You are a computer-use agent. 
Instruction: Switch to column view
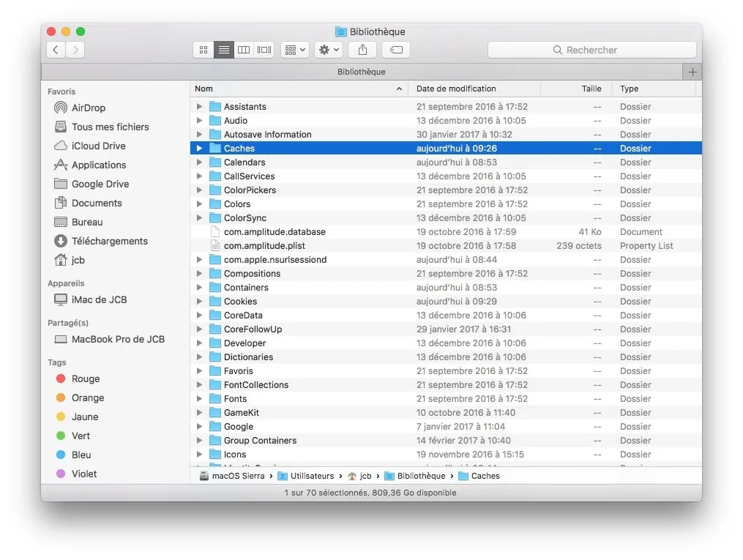click(x=244, y=50)
